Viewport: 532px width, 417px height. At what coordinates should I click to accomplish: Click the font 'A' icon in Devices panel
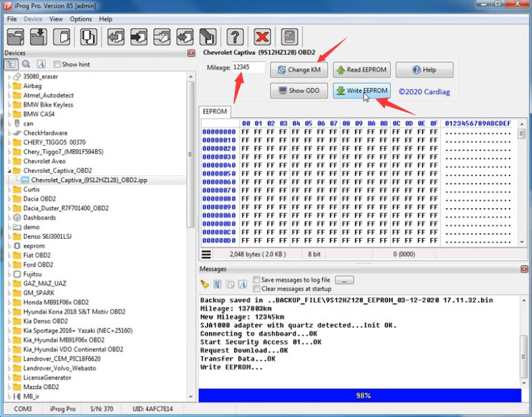point(41,64)
